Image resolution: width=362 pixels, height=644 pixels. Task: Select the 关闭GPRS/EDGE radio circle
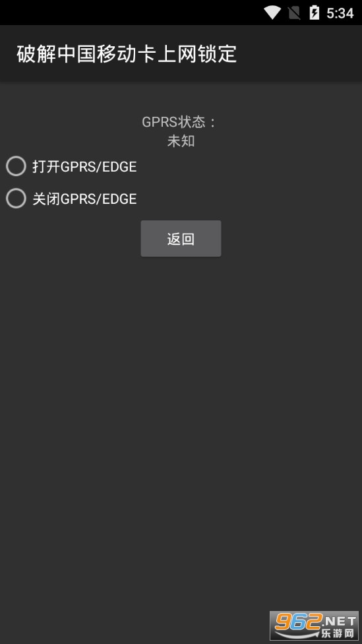pos(16,199)
